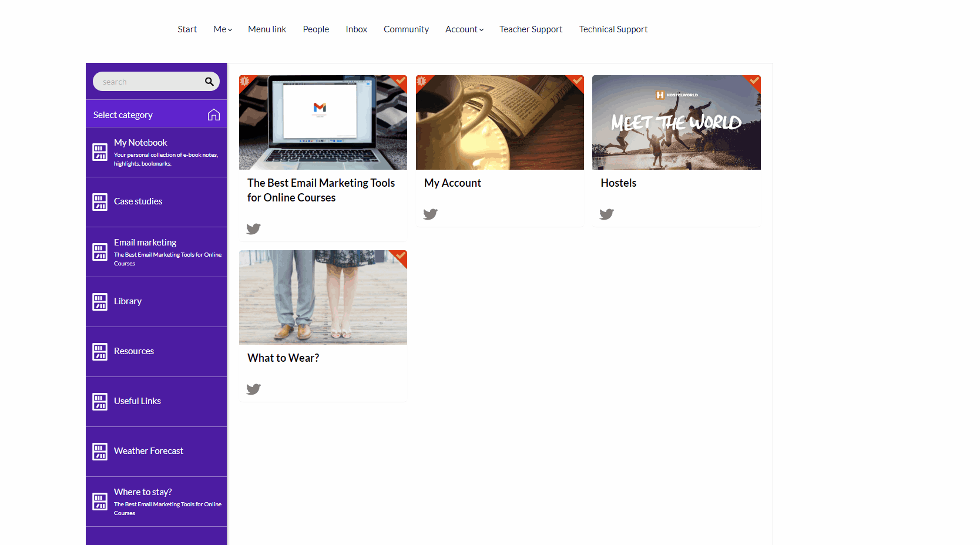
Task: Click the Twitter icon under Hostels
Action: point(606,214)
